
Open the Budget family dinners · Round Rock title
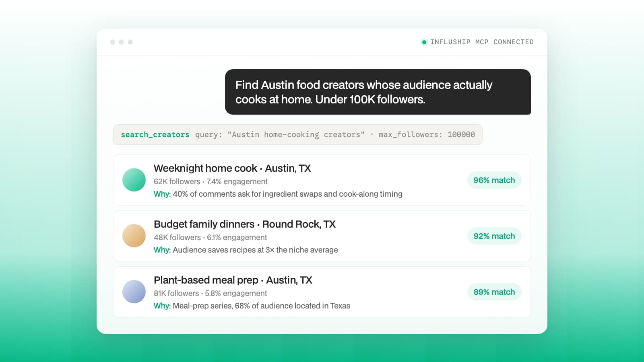point(245,224)
